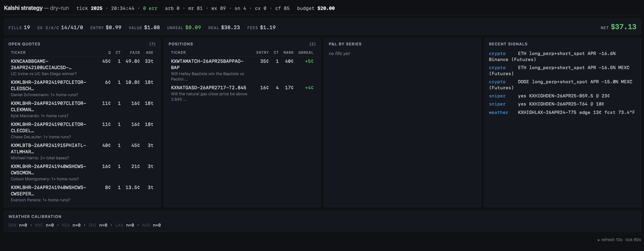Select the KXWTAMATCH Baptiste position row
The image size is (644, 251).
click(x=242, y=70)
